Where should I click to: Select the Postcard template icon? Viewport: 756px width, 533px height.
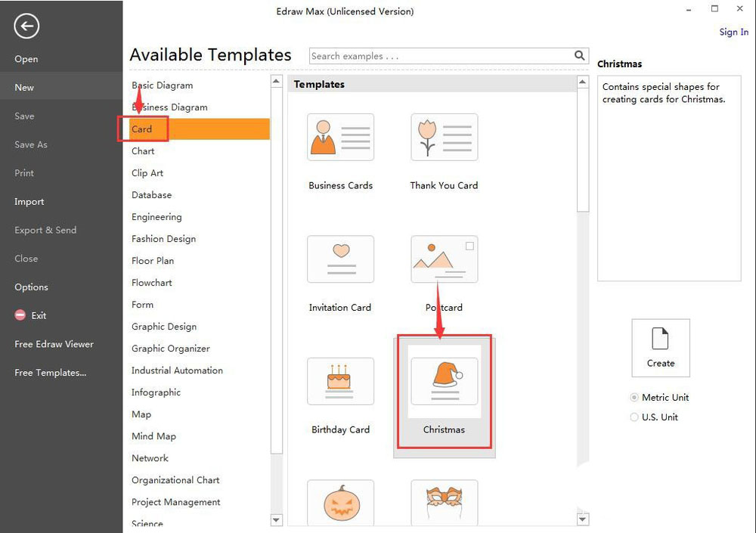(x=444, y=259)
